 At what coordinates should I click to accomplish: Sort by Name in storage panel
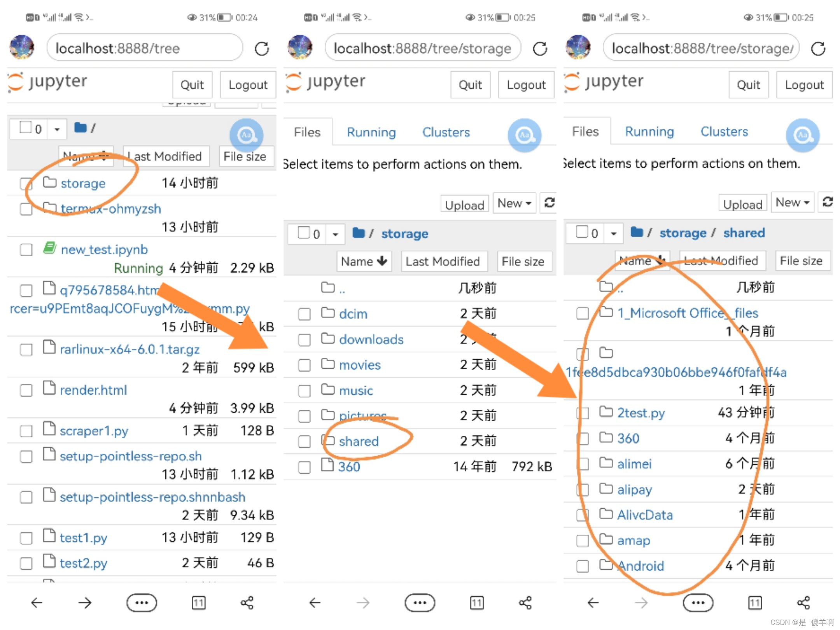pos(364,261)
